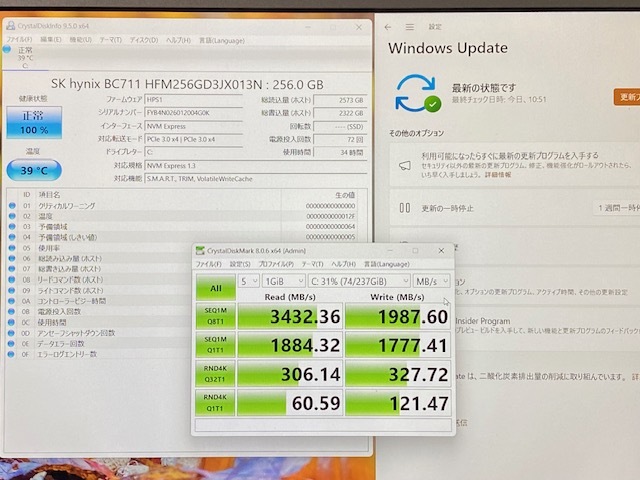Select the エラーログエントリー数 row

click(x=100, y=354)
